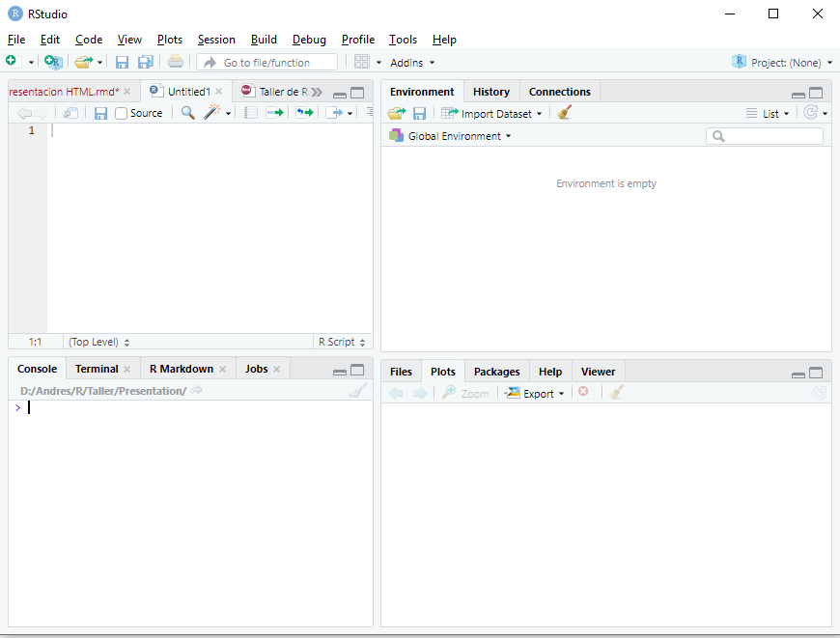The width and height of the screenshot is (840, 638).
Task: Minimize the Console pane
Action: click(340, 371)
